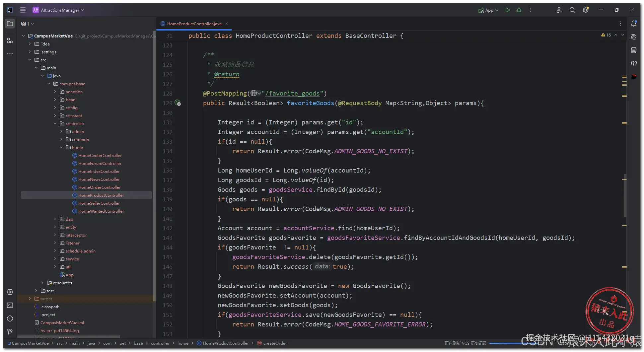This screenshot has width=644, height=352.
Task: Click the ADMIN_GOODS_NO_EXIST constant on line 134
Action: tap(371, 151)
